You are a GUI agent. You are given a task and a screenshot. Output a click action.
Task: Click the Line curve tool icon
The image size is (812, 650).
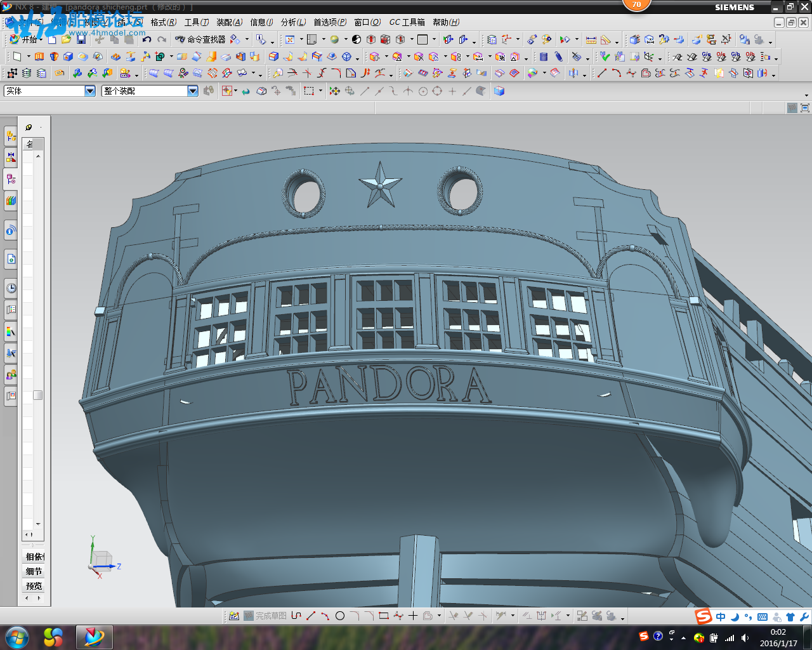pyautogui.click(x=601, y=73)
